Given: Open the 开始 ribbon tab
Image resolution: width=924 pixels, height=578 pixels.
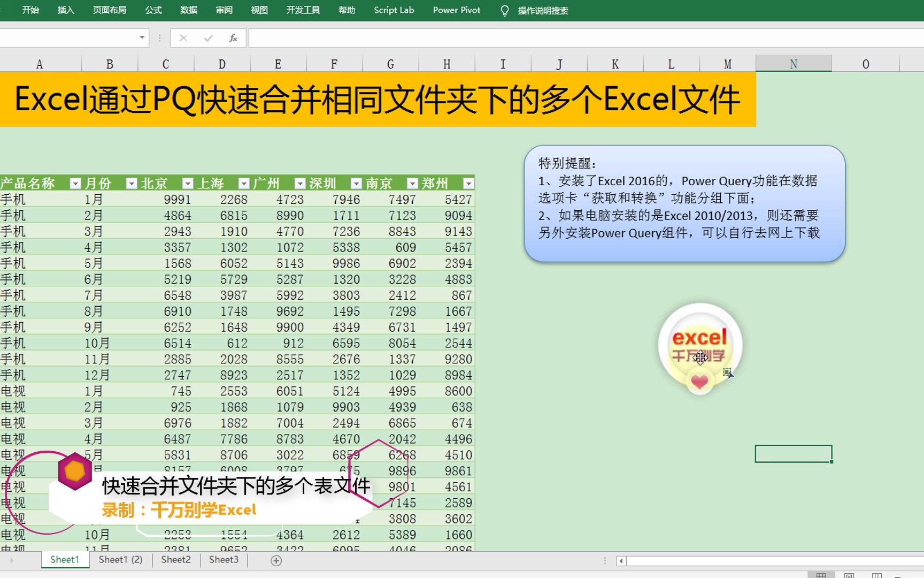Looking at the screenshot, I should pyautogui.click(x=30, y=10).
